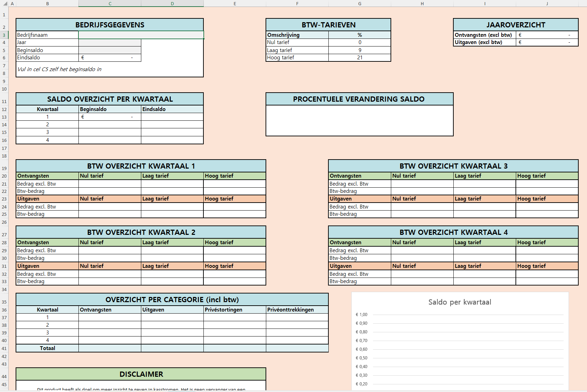The width and height of the screenshot is (587, 392).
Task: Click the 'Saldo per kwartaal' chart title
Action: pyautogui.click(x=460, y=302)
